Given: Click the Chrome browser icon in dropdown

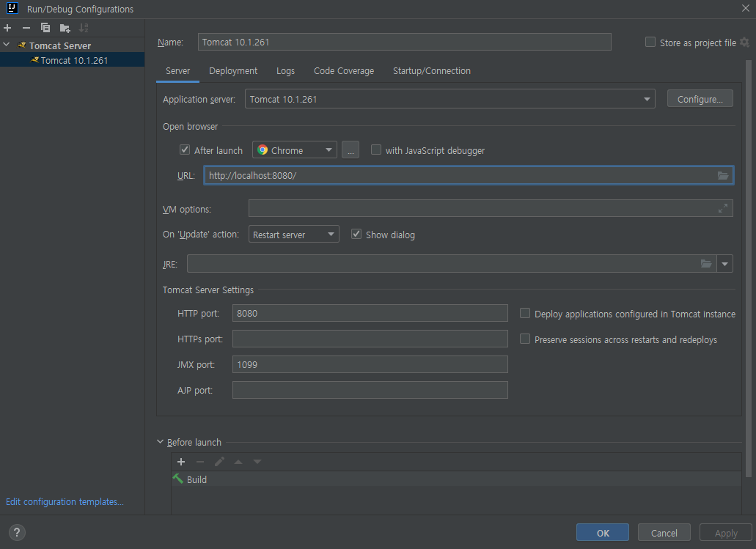Looking at the screenshot, I should point(263,150).
